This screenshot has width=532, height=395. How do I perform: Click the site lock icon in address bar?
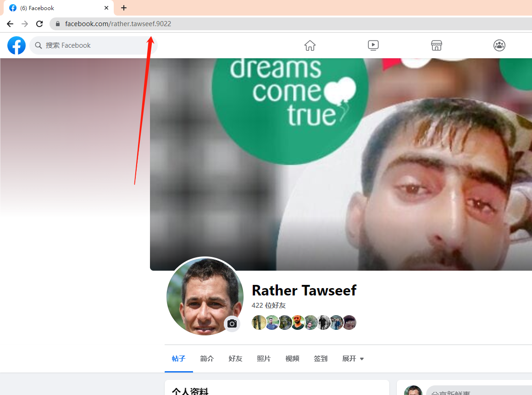click(x=58, y=24)
